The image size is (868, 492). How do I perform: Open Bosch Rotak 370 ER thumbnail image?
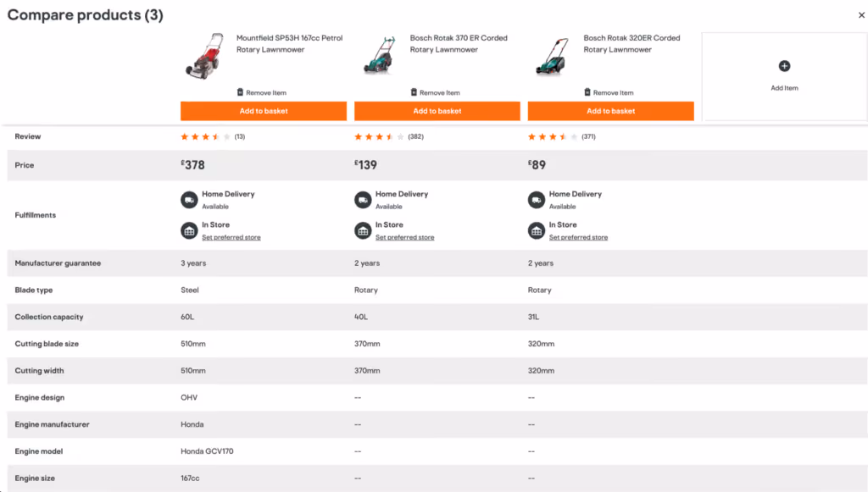pyautogui.click(x=379, y=55)
